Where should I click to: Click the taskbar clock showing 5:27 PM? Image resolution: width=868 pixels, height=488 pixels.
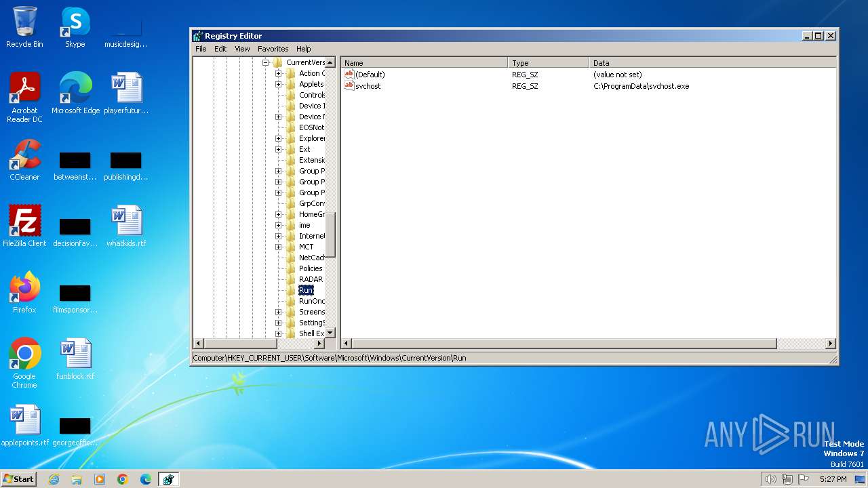pyautogui.click(x=833, y=479)
